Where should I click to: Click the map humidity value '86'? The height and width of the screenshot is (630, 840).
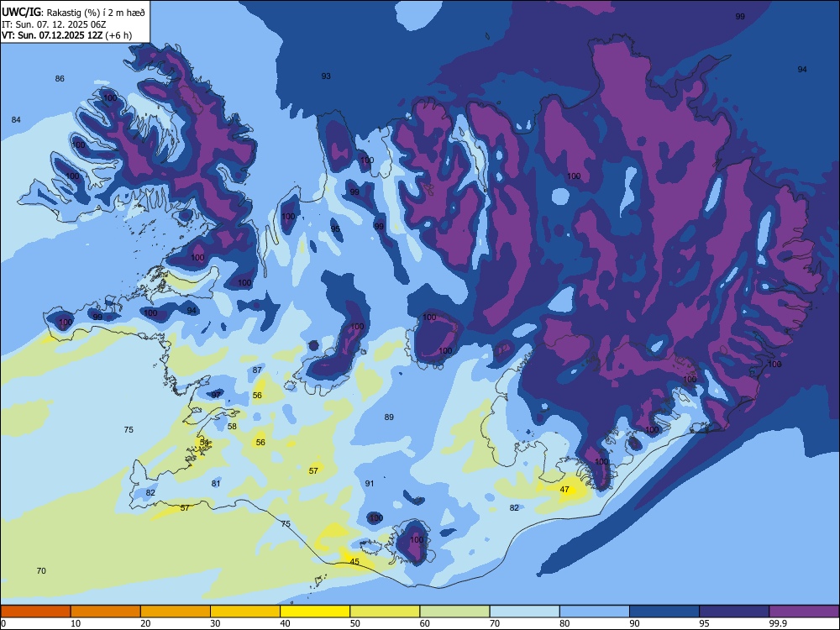pyautogui.click(x=60, y=79)
